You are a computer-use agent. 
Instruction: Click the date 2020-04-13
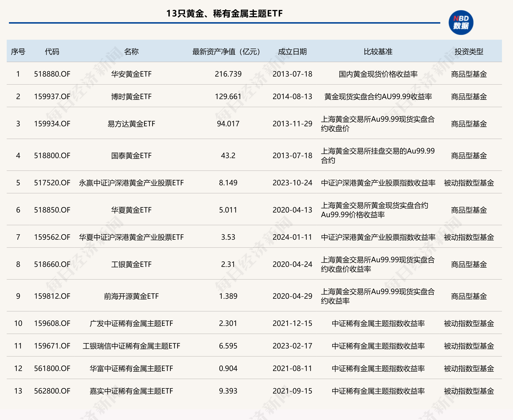point(292,210)
